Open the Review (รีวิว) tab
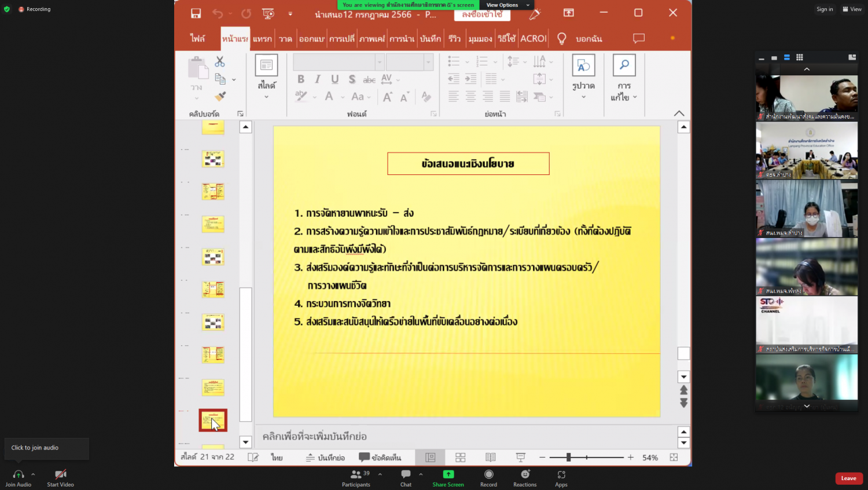868x490 pixels. point(455,39)
